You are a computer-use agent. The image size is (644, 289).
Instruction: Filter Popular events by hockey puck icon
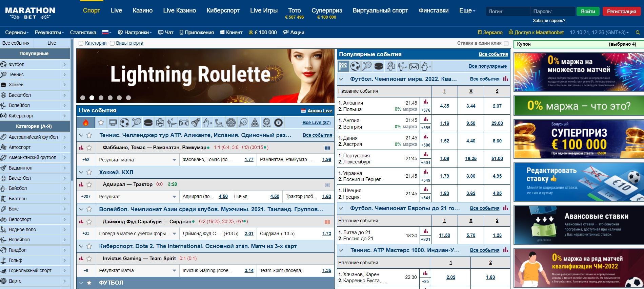click(379, 66)
